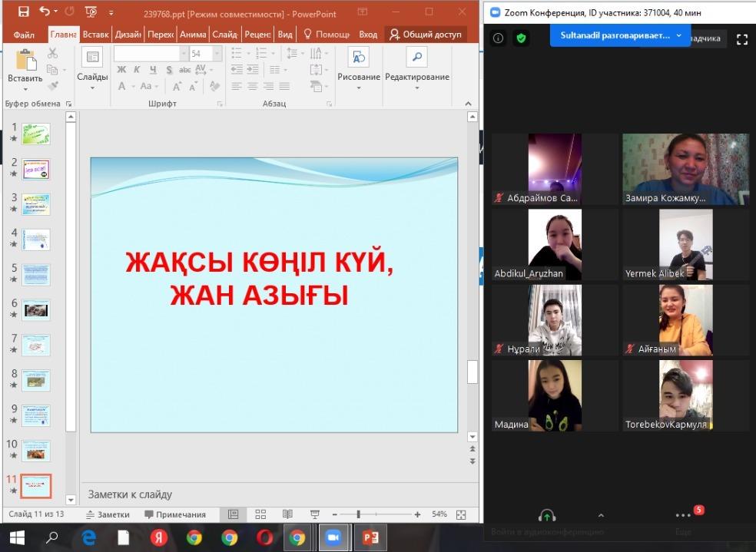Viewport: 756px width, 552px height.
Task: Open Zoom meeting info icon
Action: tap(498, 38)
